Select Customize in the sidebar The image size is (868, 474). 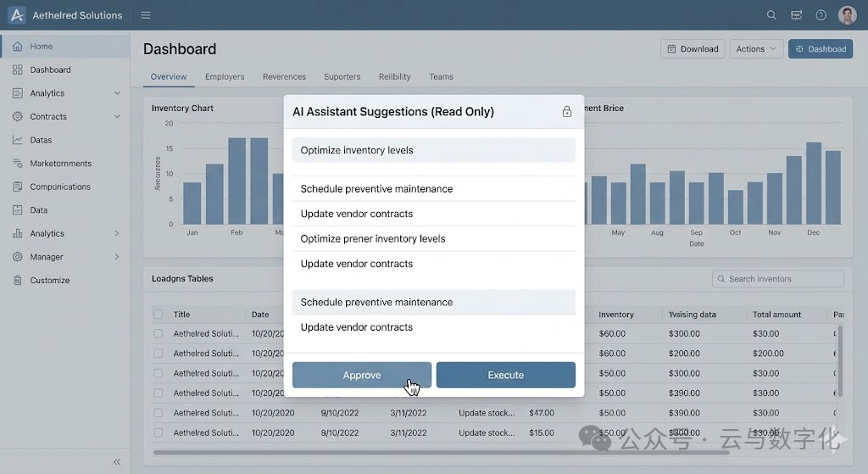65,280
